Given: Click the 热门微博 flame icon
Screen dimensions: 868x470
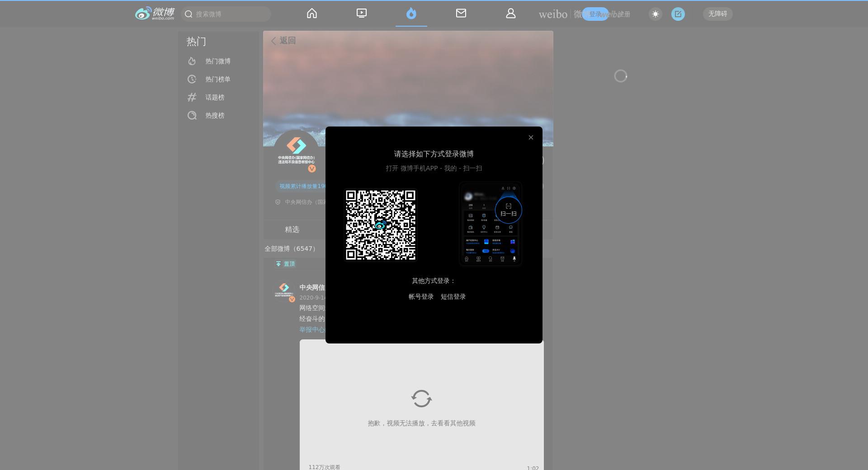Looking at the screenshot, I should pyautogui.click(x=192, y=61).
